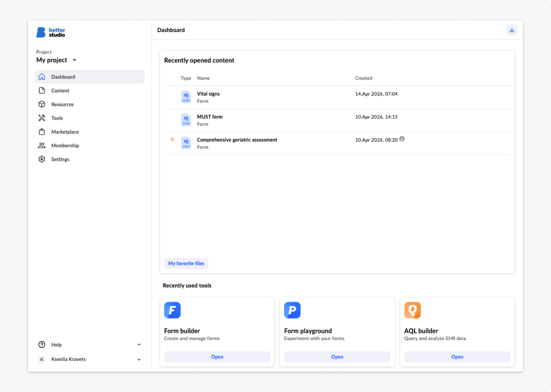This screenshot has width=551, height=392.
Task: Open Marketplace in the sidebar
Action: (x=90, y=132)
